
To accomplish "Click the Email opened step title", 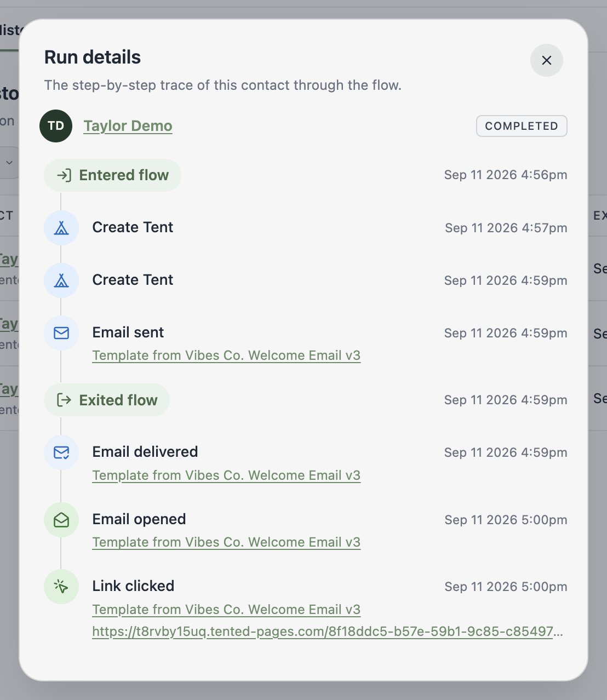I will 139,519.
